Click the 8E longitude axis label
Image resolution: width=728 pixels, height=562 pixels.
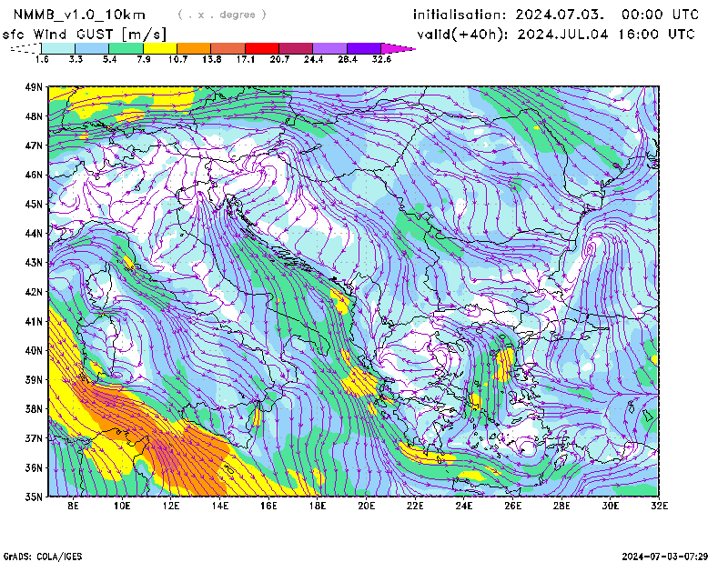tap(73, 506)
